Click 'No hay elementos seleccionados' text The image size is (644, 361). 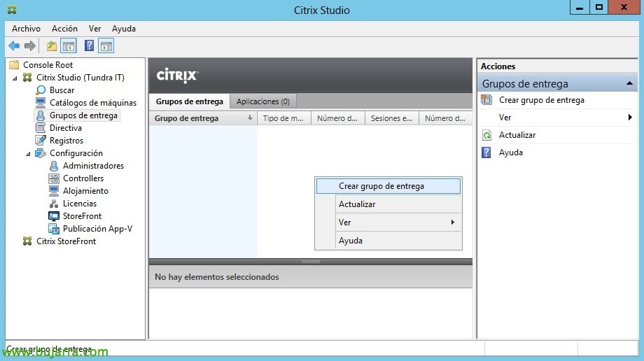pos(217,277)
